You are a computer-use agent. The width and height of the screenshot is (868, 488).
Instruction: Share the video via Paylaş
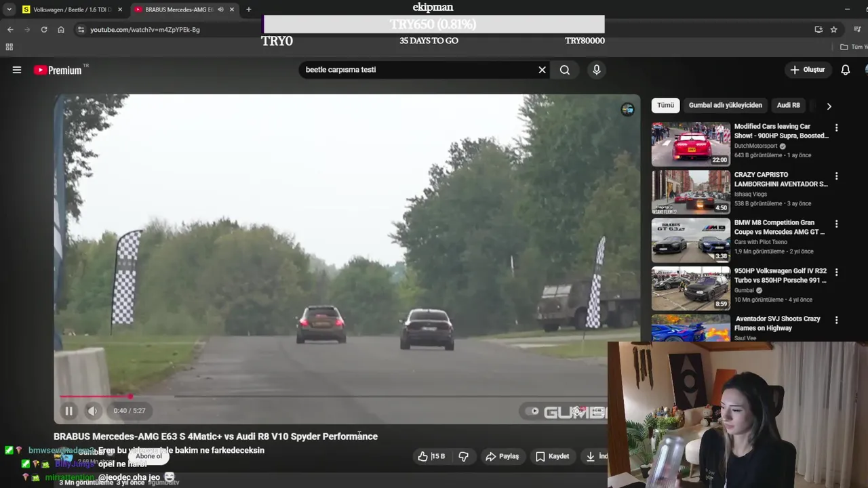(502, 456)
